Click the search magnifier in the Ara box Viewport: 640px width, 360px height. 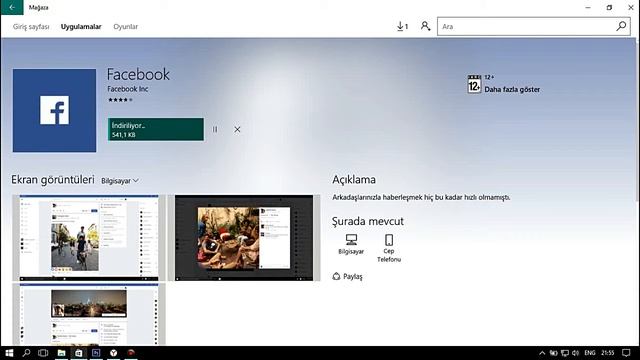tap(621, 27)
